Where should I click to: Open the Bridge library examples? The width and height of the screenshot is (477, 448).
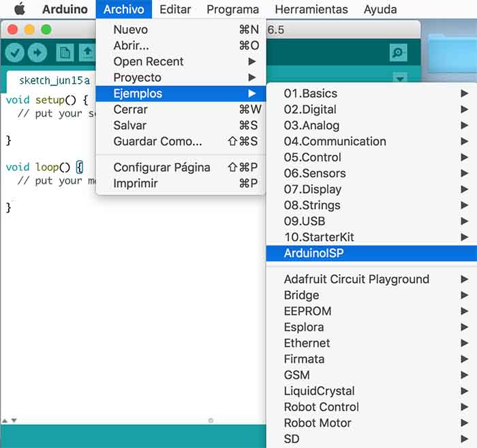coord(371,295)
